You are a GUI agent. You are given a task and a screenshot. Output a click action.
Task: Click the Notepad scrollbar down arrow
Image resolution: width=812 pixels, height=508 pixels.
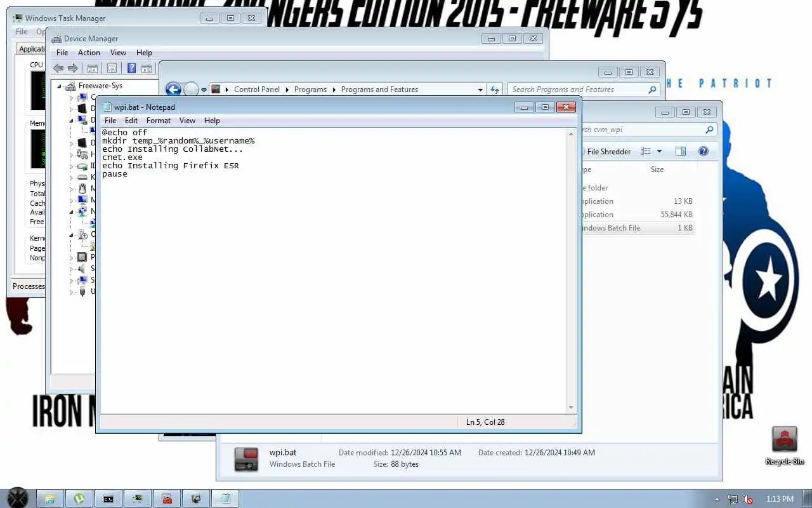coord(571,408)
